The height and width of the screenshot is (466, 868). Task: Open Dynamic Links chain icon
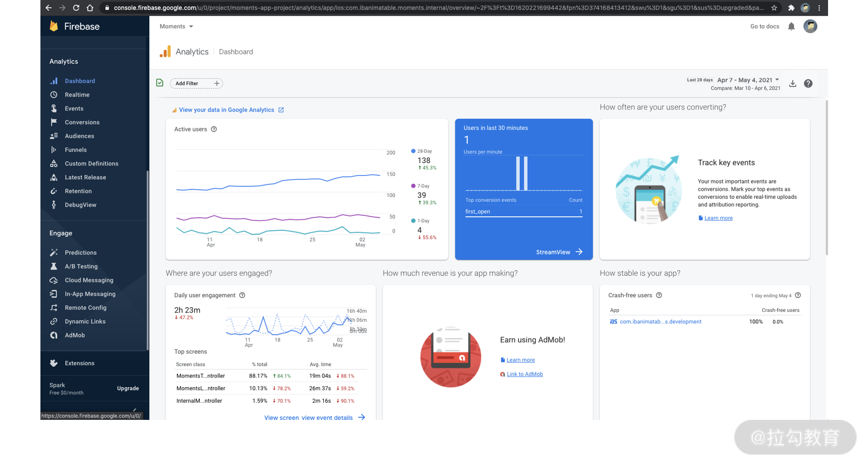54,321
